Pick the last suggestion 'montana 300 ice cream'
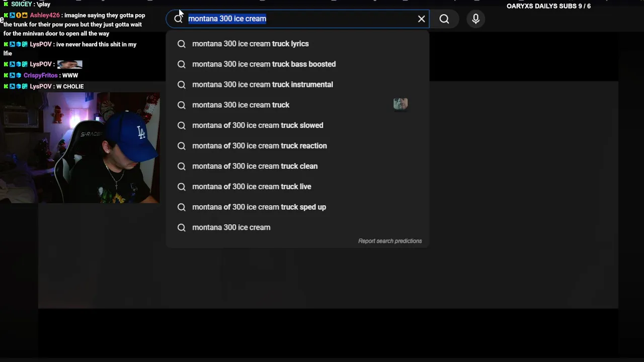Image resolution: width=644 pixels, height=362 pixels. point(231,227)
